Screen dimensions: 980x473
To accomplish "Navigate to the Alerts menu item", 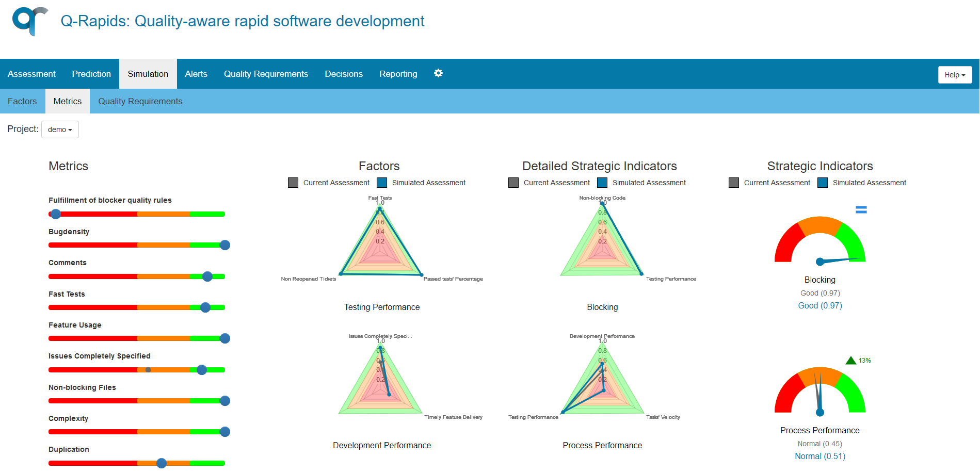I will [x=196, y=73].
